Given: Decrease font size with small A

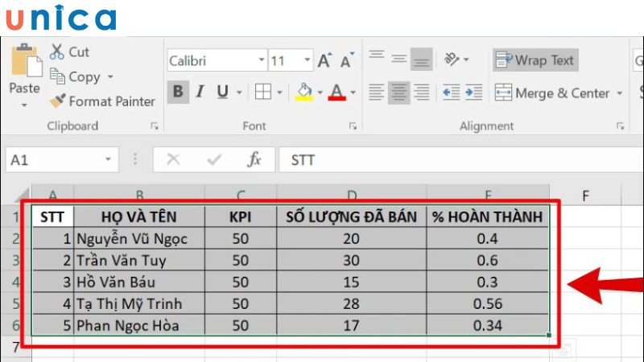Looking at the screenshot, I should [x=347, y=60].
